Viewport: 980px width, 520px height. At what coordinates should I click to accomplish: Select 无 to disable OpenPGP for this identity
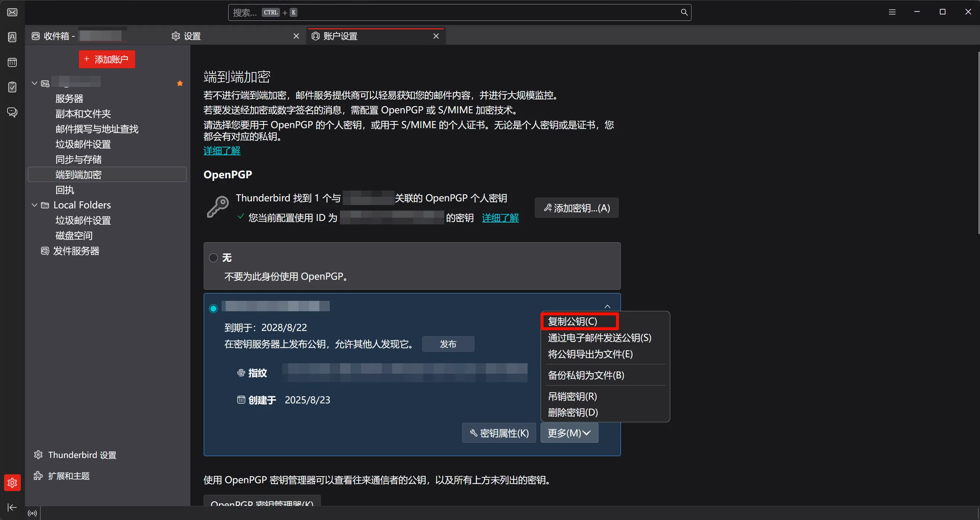[x=213, y=257]
